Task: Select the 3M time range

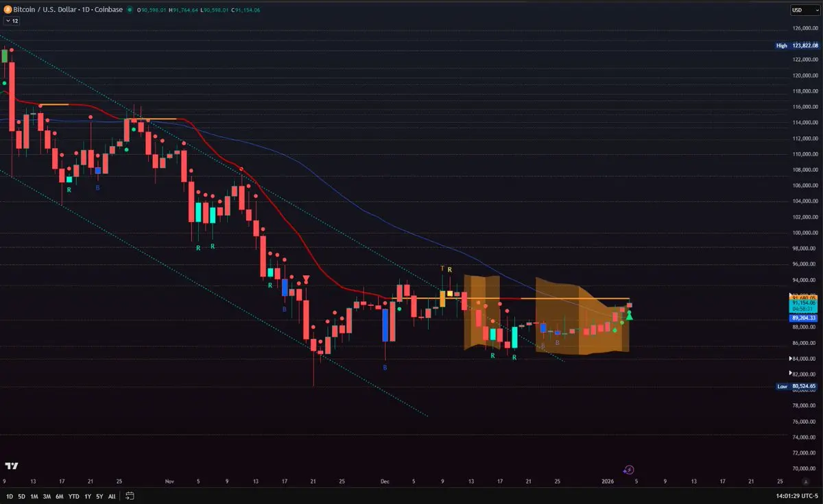Action: coord(47,496)
